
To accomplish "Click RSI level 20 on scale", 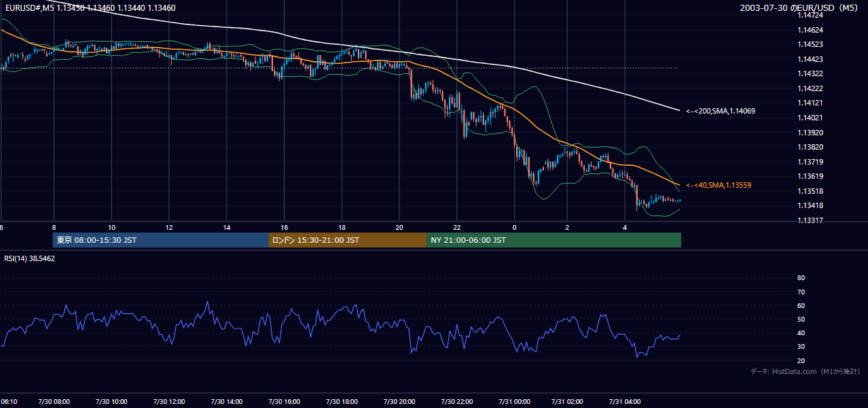I will (x=801, y=360).
